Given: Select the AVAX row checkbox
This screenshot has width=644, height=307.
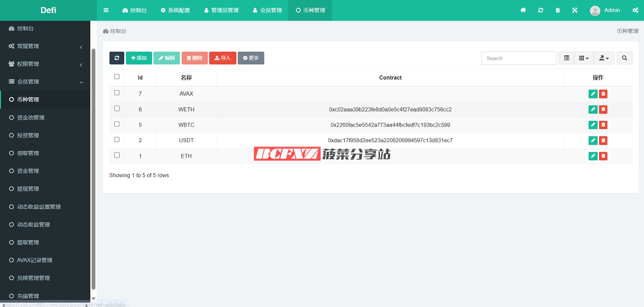Looking at the screenshot, I should 117,93.
